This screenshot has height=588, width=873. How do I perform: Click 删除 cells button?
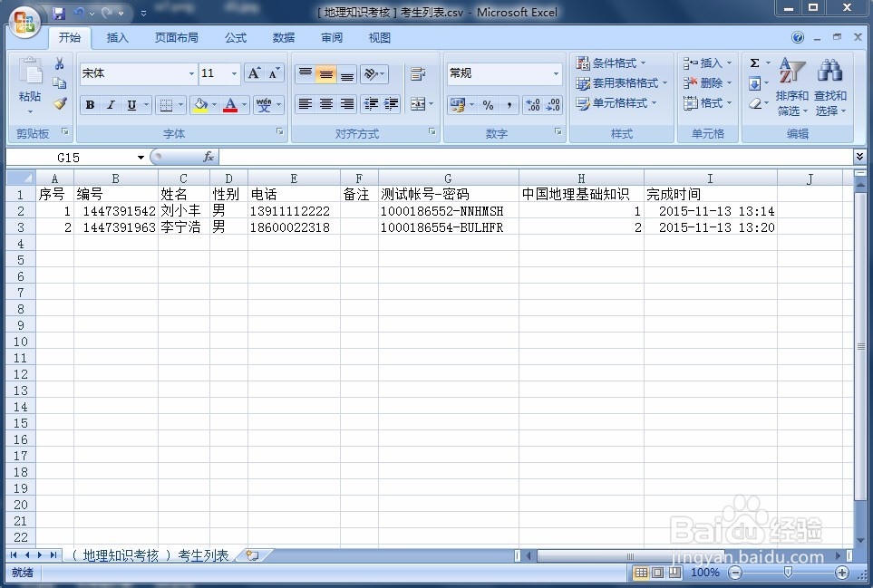point(707,82)
